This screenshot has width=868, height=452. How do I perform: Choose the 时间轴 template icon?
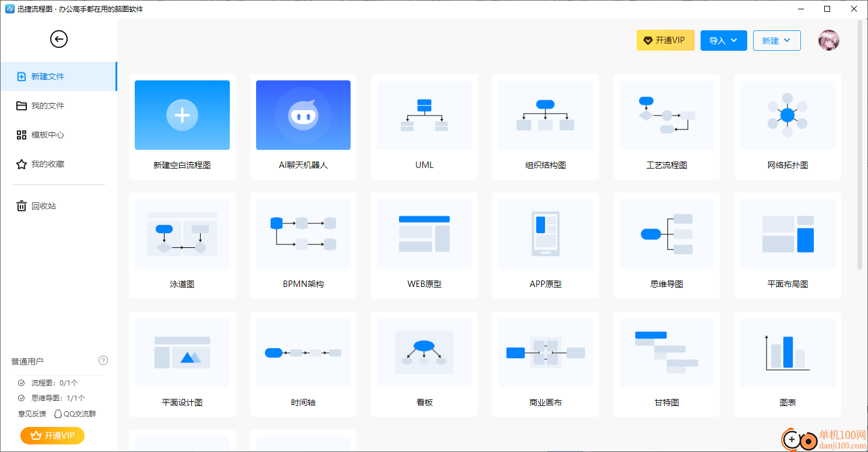[303, 352]
